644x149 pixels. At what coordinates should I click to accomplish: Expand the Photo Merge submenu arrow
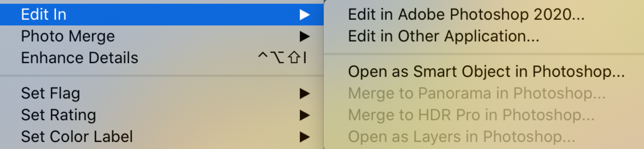tap(304, 36)
